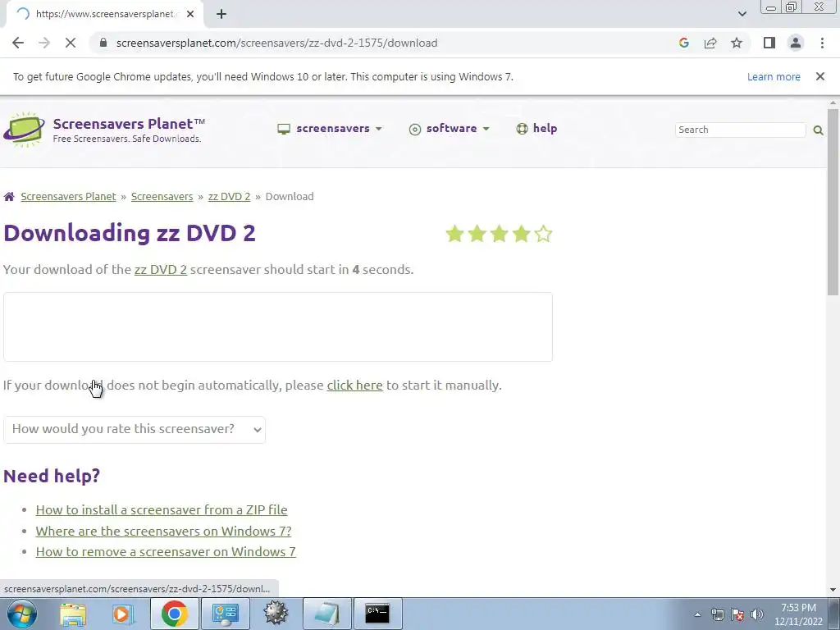Image resolution: width=840 pixels, height=630 pixels.
Task: Open Screensavers breadcrumb link
Action: click(x=162, y=197)
